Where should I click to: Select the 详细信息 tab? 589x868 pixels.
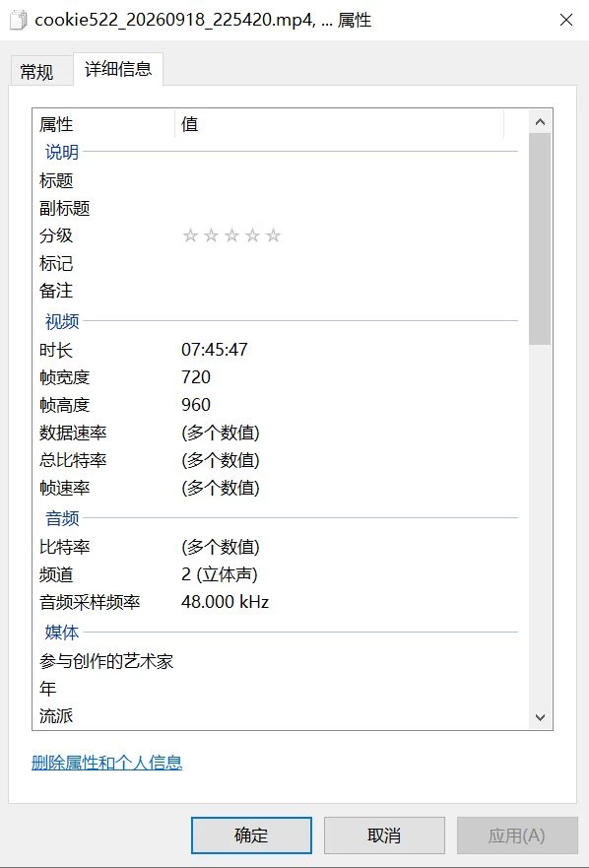[118, 69]
